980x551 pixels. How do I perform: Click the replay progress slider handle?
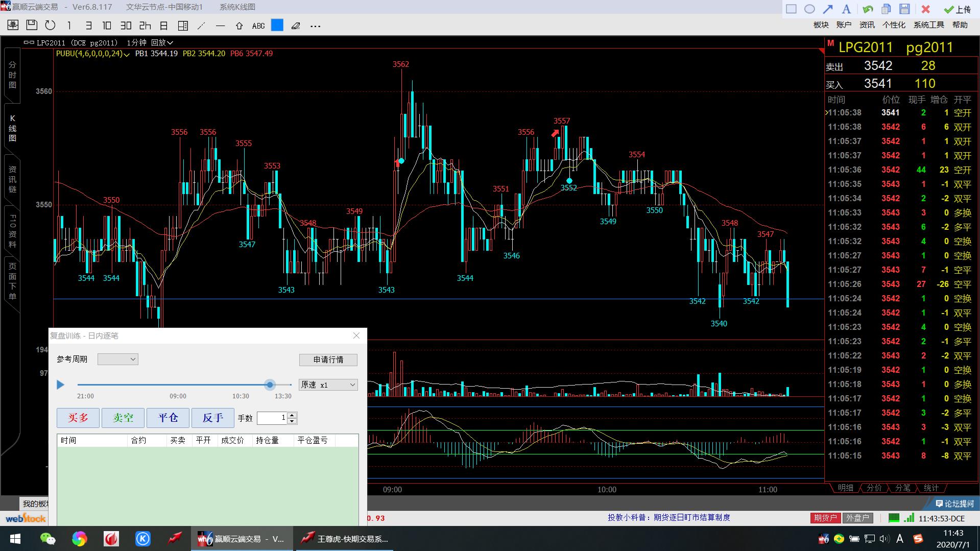point(270,385)
